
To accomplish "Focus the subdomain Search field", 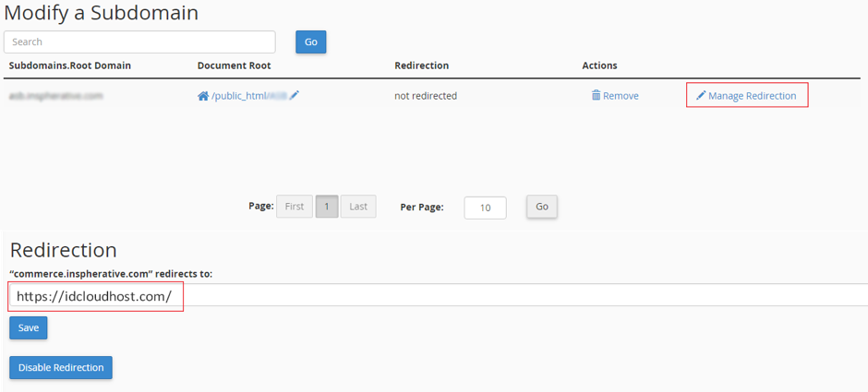I will click(139, 42).
